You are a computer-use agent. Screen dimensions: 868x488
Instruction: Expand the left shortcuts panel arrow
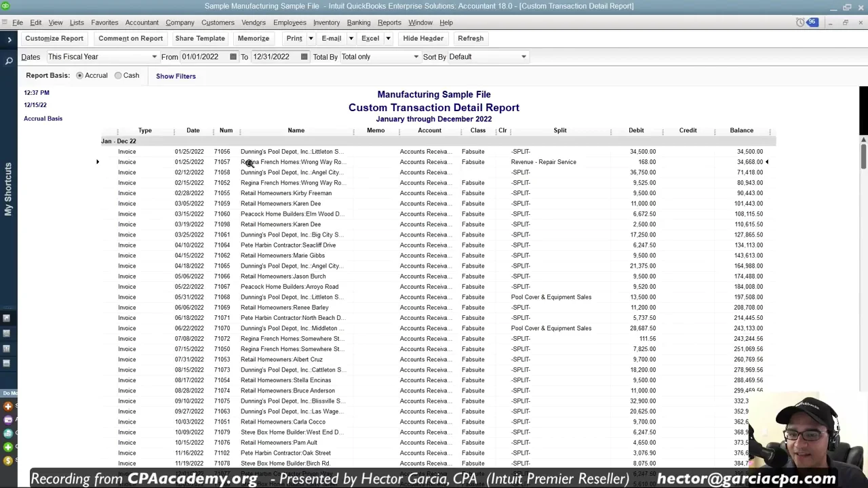click(9, 40)
